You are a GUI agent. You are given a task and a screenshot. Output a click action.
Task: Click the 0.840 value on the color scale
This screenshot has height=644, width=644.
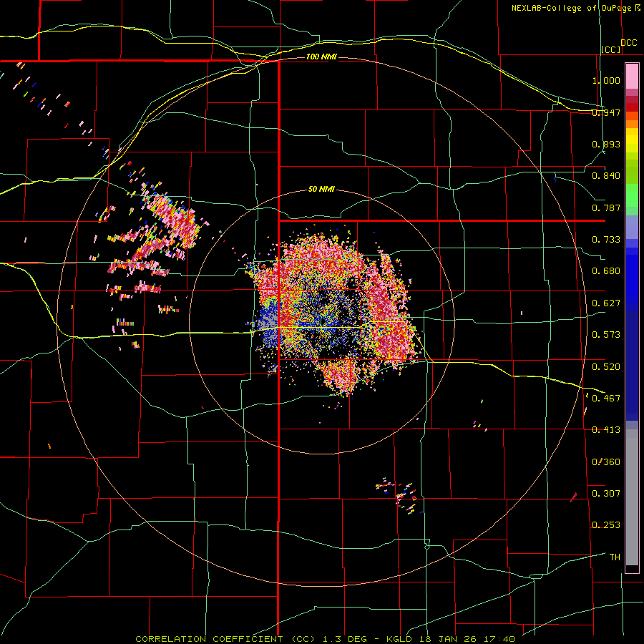(606, 176)
